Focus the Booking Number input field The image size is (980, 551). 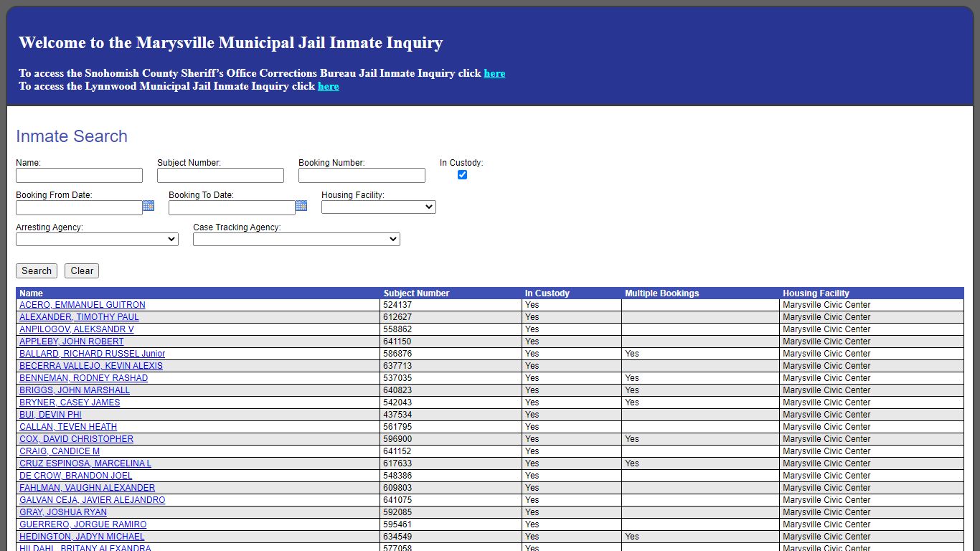(362, 175)
